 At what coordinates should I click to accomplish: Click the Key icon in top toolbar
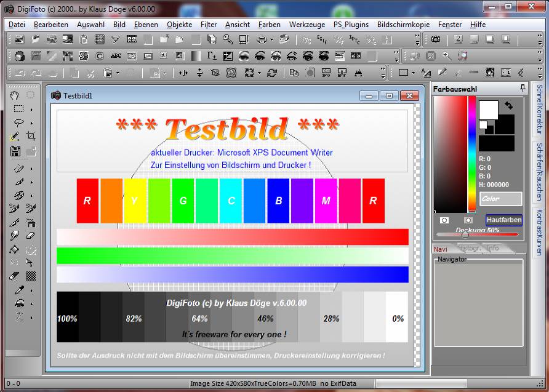227,39
